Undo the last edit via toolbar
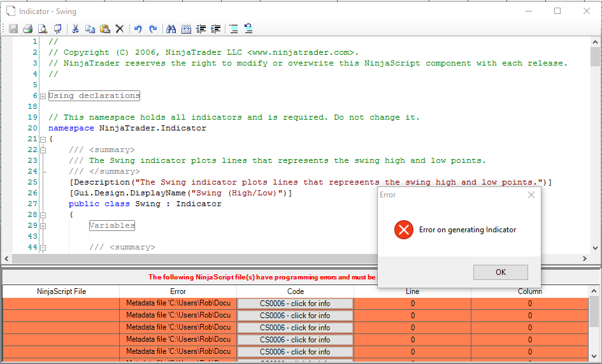602x364 pixels. (138, 29)
